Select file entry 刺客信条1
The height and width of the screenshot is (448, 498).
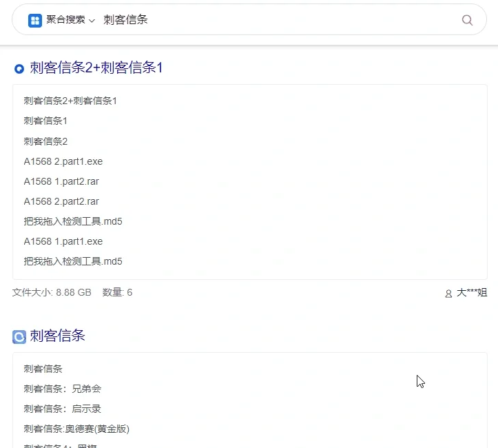(45, 121)
